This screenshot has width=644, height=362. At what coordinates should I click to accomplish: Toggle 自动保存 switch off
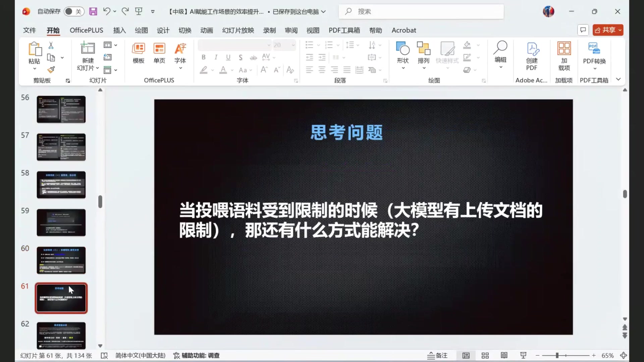(74, 11)
